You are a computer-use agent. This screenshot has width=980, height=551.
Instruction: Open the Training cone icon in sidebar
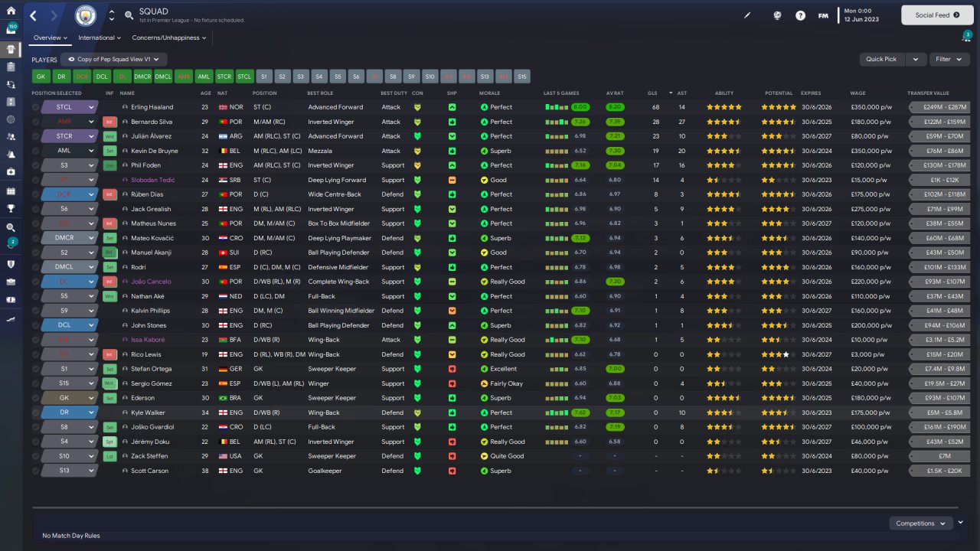[x=11, y=155]
